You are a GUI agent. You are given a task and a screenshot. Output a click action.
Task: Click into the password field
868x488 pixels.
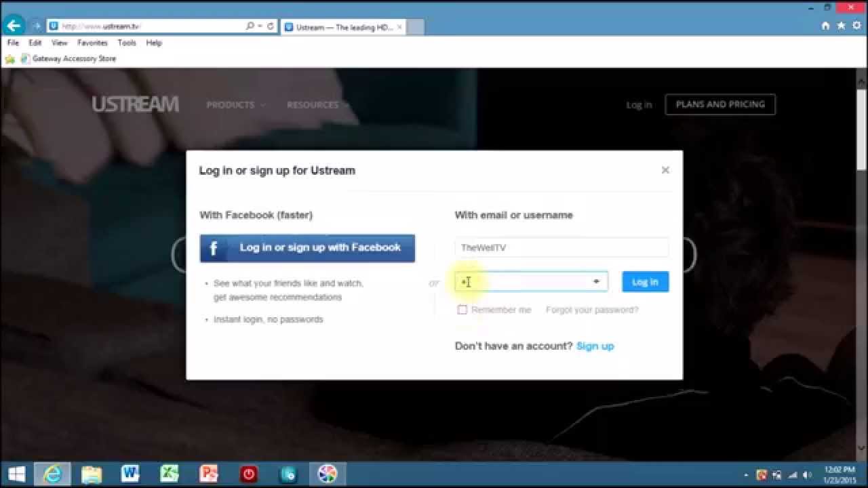coord(531,282)
